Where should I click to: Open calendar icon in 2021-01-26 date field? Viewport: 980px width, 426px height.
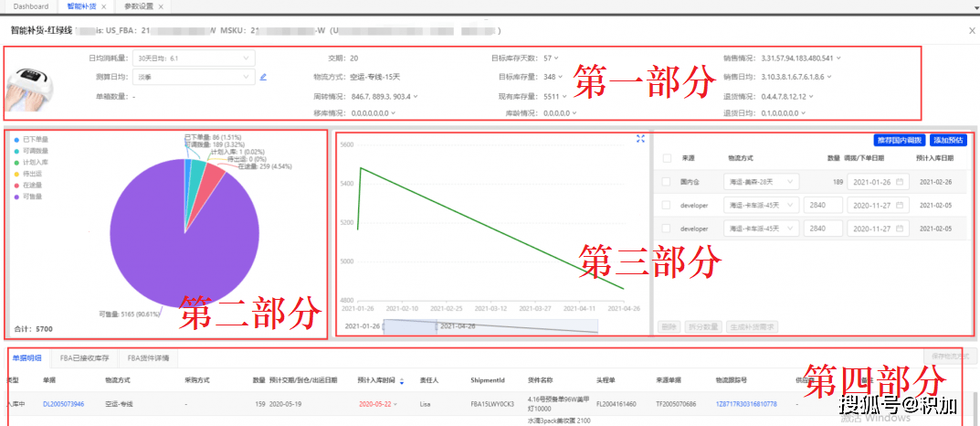pos(900,182)
